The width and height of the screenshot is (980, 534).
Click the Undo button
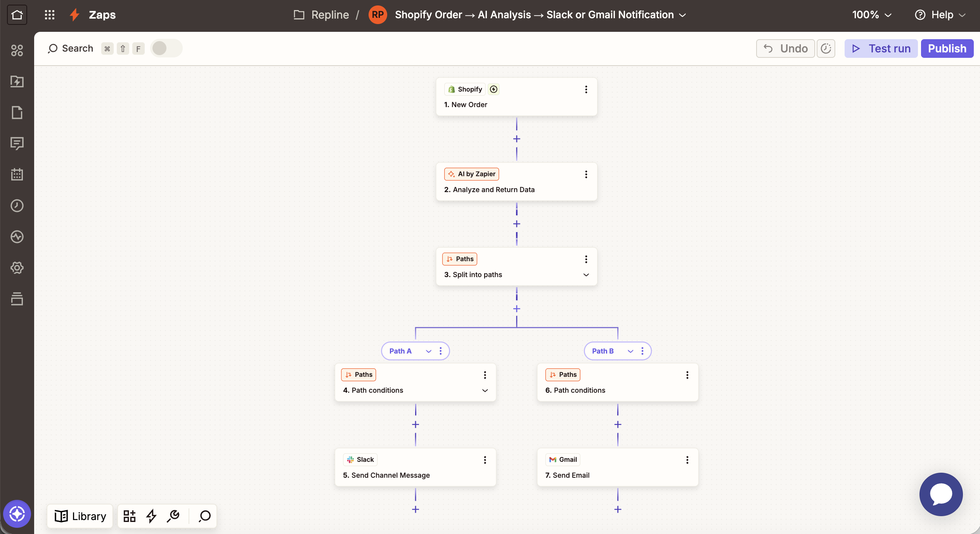785,49
